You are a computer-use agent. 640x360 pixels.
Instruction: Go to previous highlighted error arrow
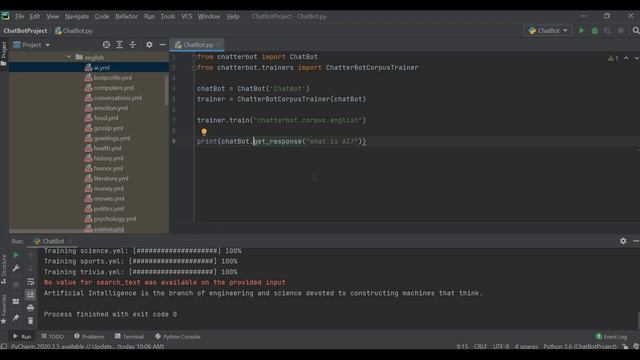(626, 58)
